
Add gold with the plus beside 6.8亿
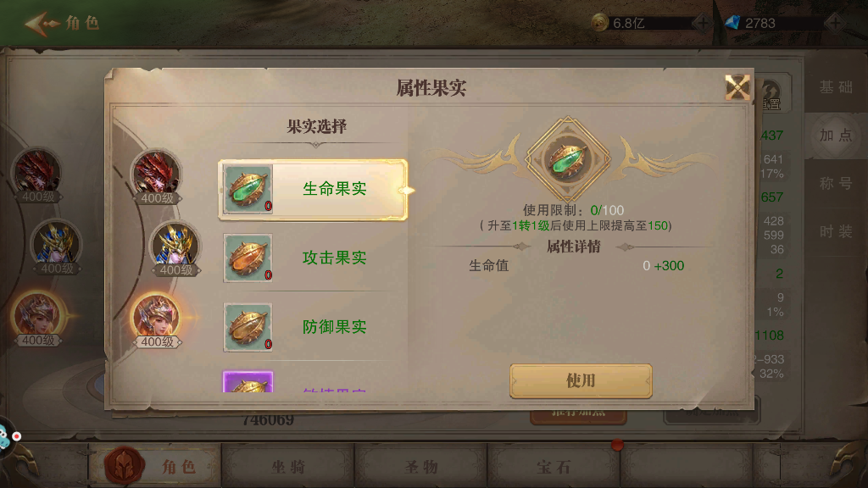(x=702, y=23)
